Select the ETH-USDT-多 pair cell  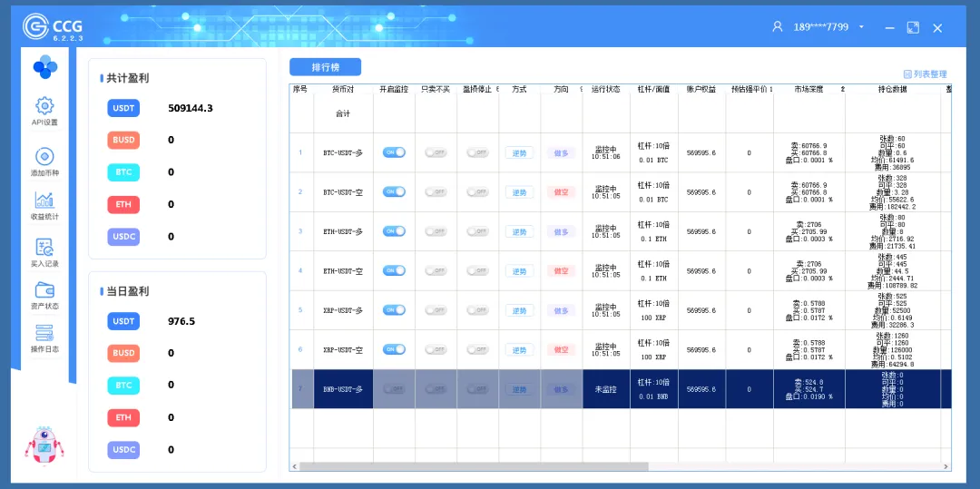pos(343,231)
